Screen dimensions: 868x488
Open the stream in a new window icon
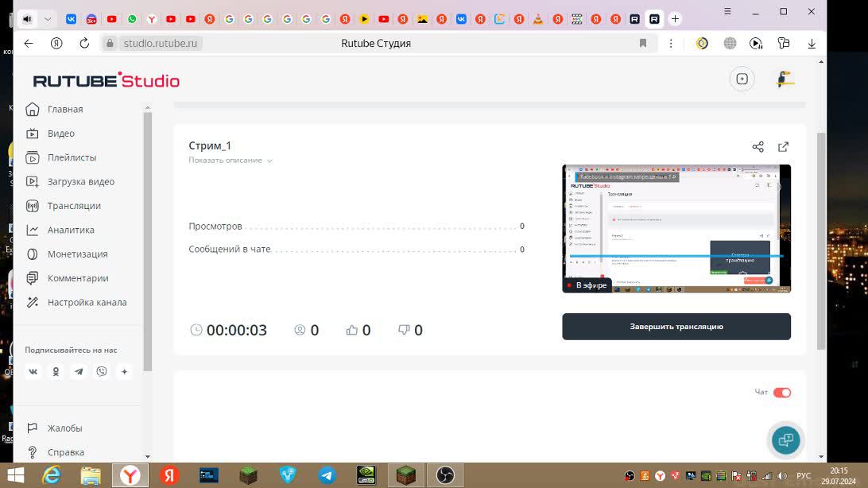pyautogui.click(x=783, y=146)
